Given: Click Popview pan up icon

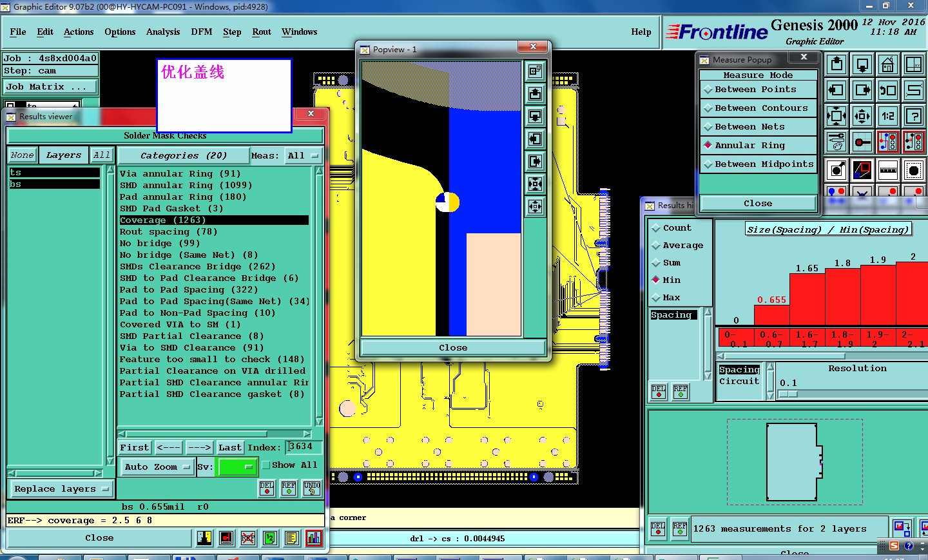Looking at the screenshot, I should click(535, 93).
